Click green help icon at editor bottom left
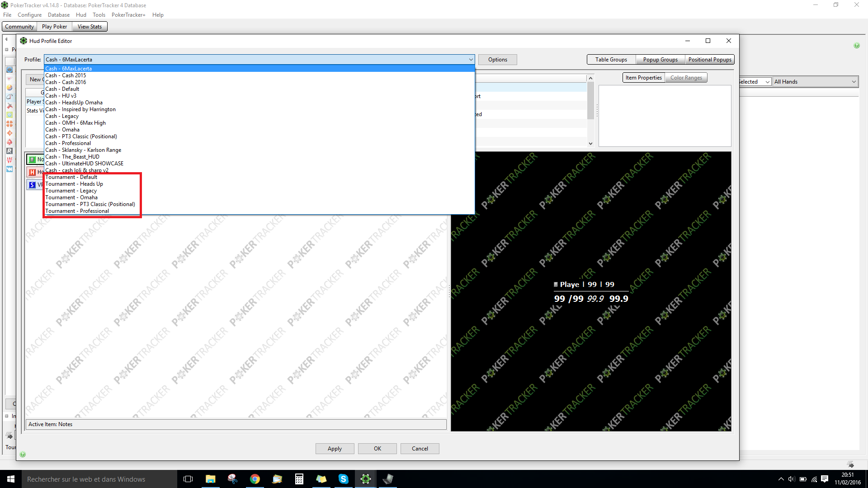This screenshot has width=868, height=488. [x=23, y=454]
